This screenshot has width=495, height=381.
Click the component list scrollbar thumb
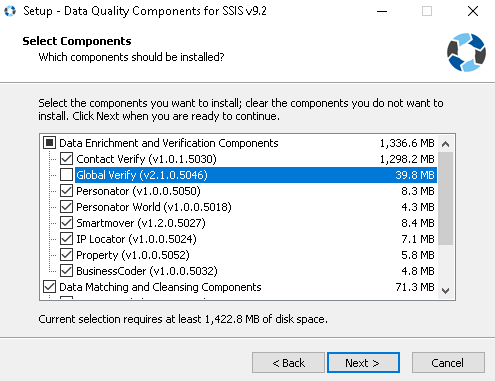(445, 199)
